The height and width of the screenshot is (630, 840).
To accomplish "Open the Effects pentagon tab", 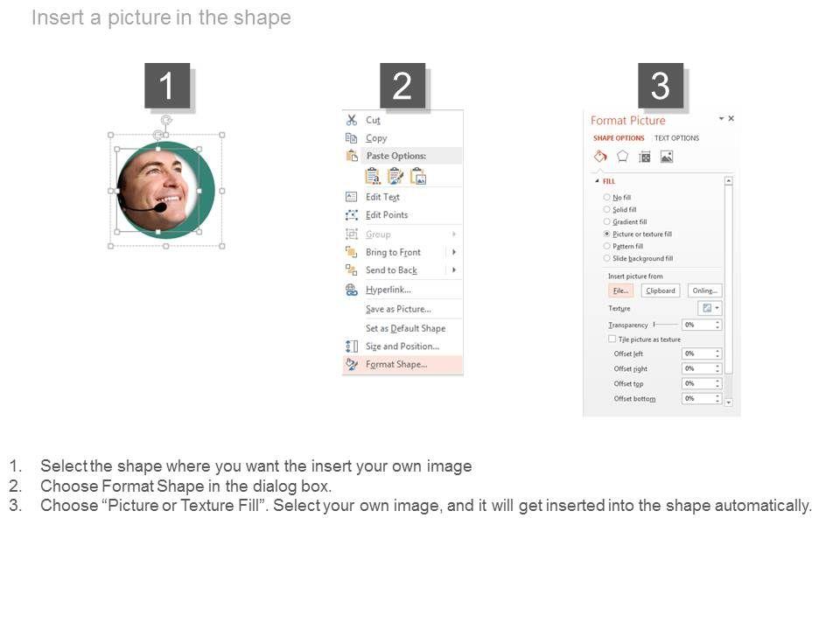I will (622, 157).
